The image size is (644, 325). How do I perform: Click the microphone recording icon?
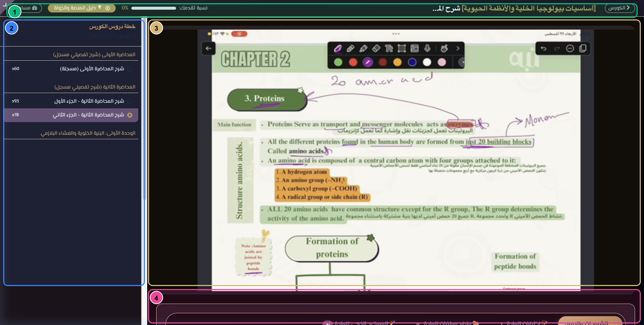tap(427, 48)
